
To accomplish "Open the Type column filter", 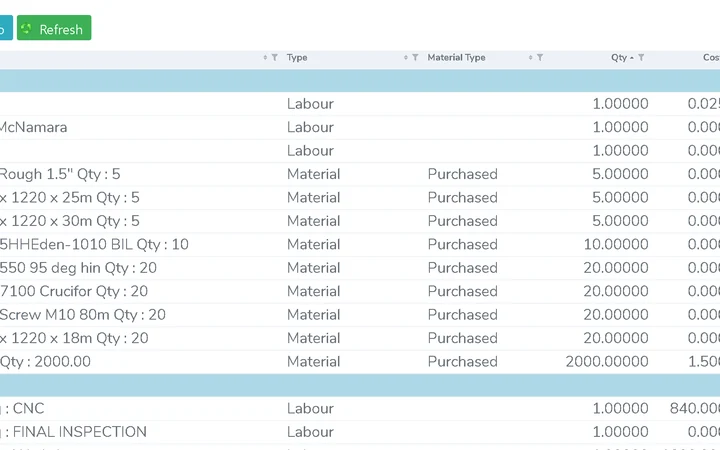I will 415,57.
